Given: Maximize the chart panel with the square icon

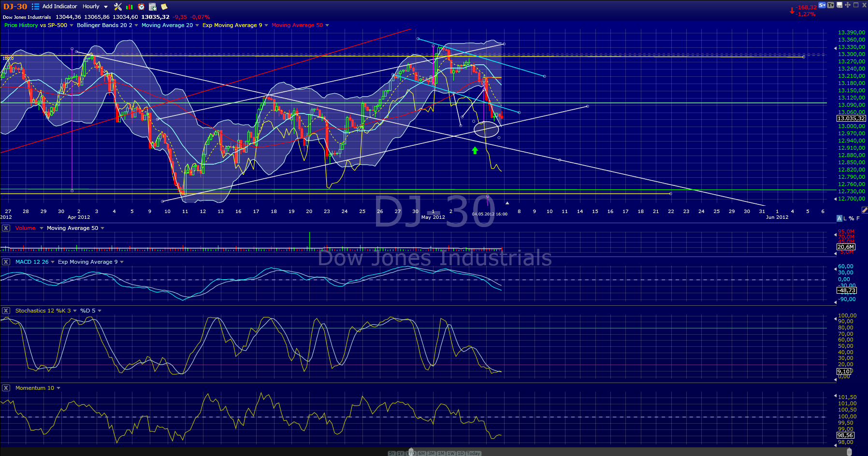Looking at the screenshot, I should click(x=856, y=5).
